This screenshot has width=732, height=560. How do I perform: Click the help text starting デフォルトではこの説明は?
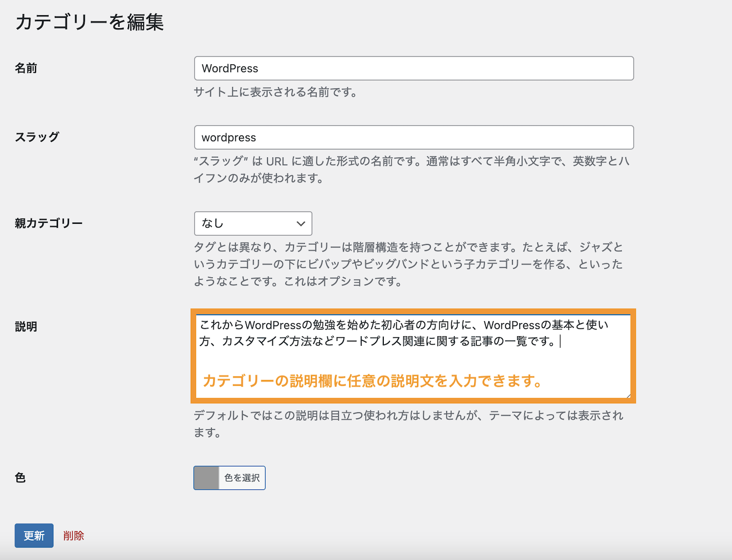pos(408,424)
